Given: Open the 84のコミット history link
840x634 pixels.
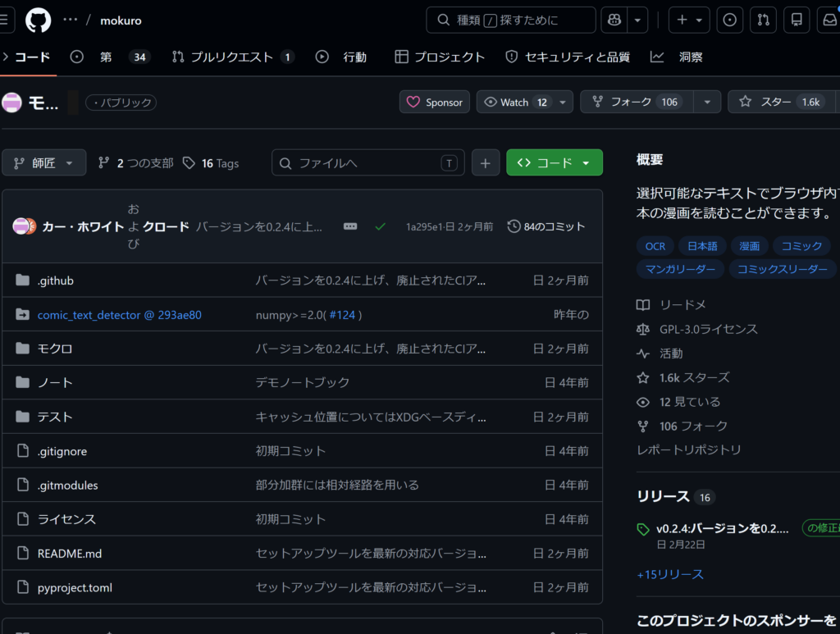Looking at the screenshot, I should [x=546, y=226].
